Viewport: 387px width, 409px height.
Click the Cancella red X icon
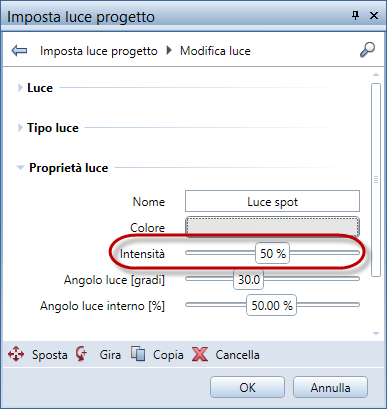coord(200,354)
